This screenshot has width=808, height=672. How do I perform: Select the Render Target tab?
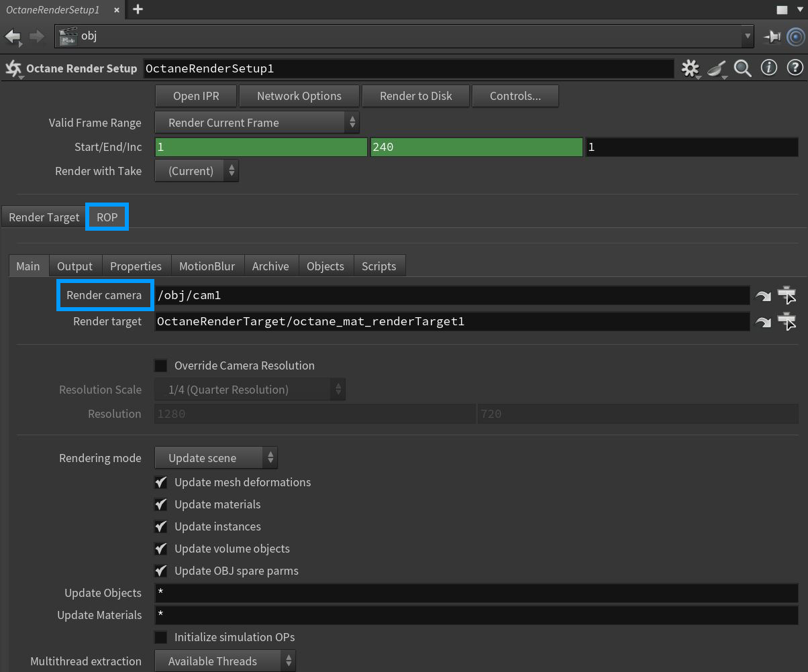44,217
